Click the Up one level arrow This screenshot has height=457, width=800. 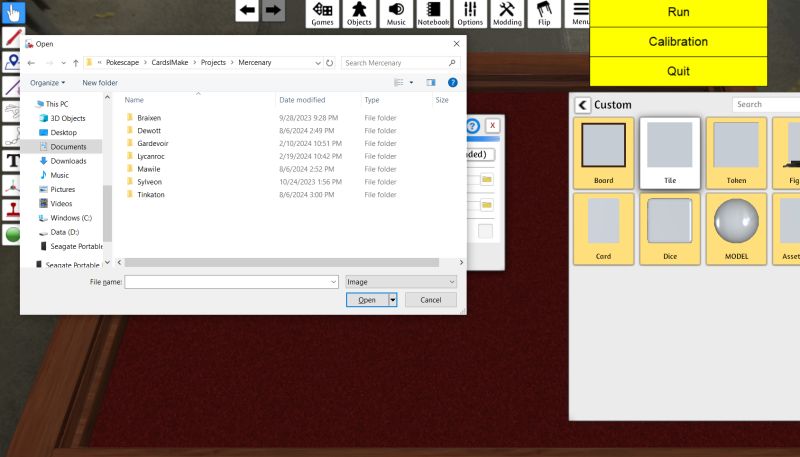76,63
